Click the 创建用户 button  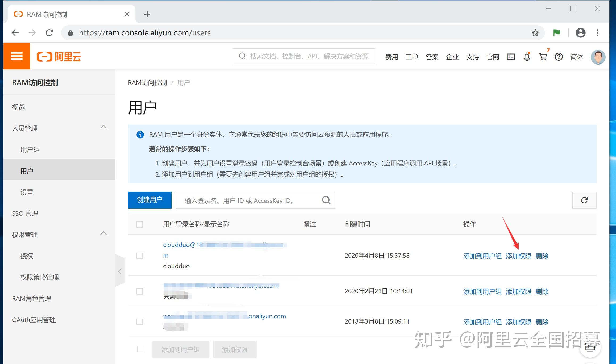149,200
